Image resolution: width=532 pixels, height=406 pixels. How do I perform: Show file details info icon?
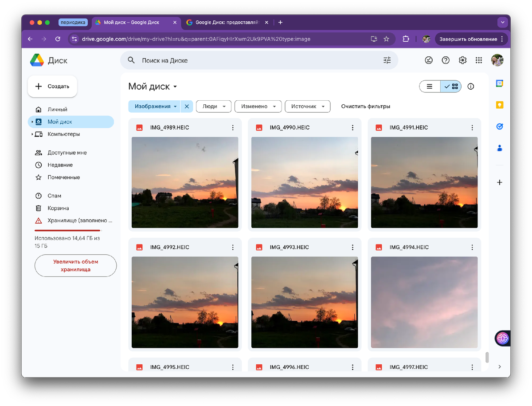click(471, 87)
